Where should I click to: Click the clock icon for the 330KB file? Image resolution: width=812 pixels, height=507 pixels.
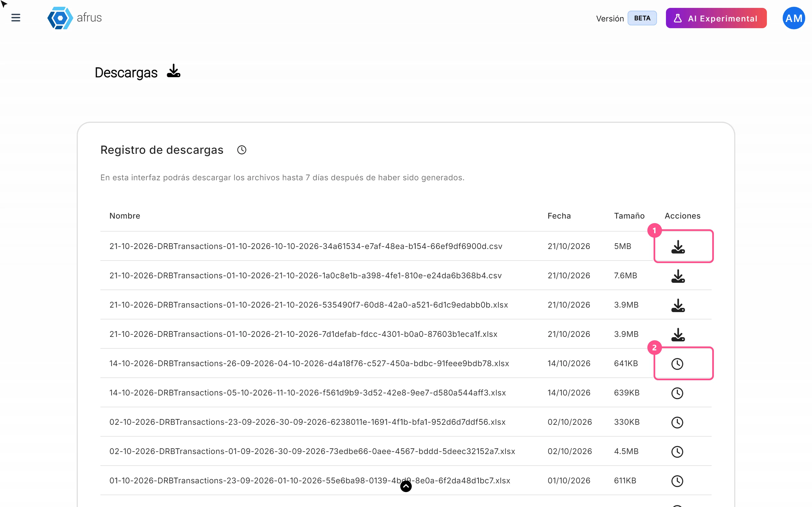[677, 422]
